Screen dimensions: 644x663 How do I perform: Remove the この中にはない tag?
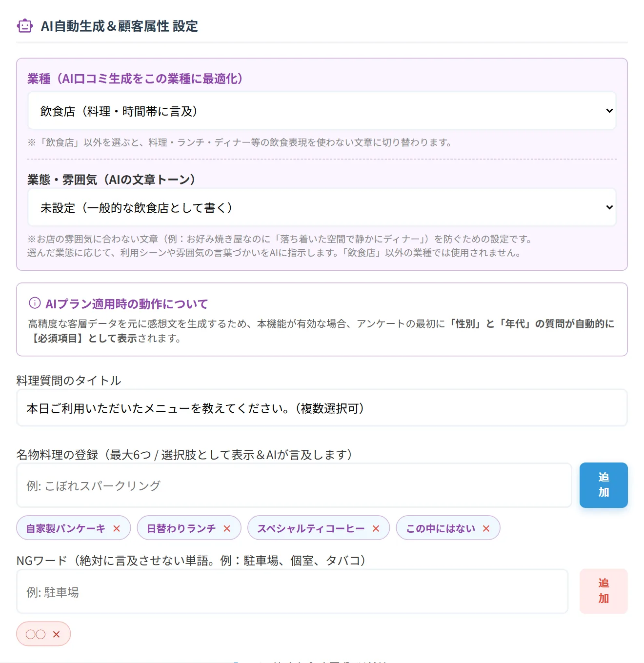point(486,528)
